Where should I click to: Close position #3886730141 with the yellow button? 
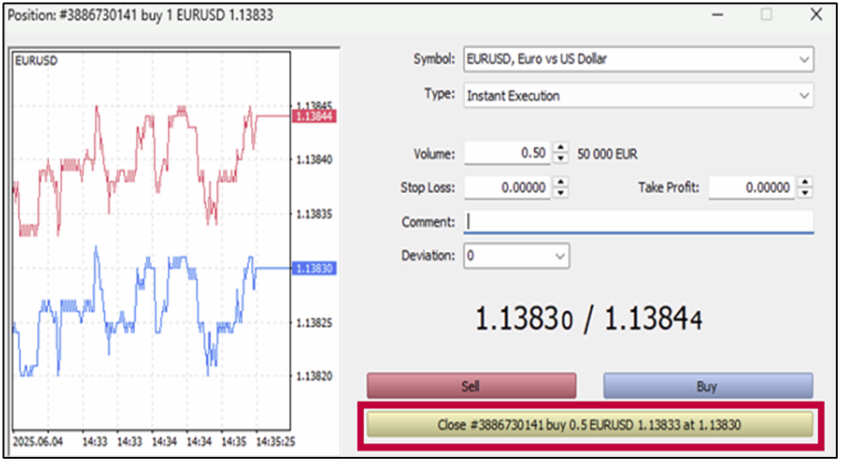click(589, 424)
